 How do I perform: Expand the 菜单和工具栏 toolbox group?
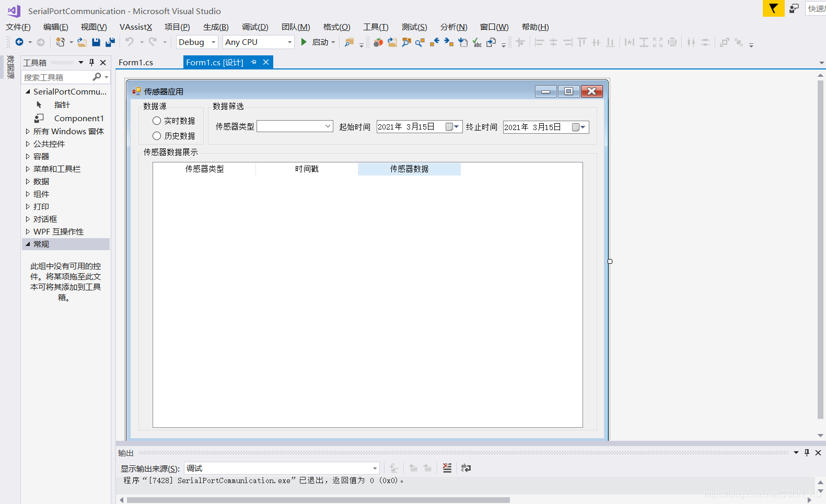(x=28, y=169)
